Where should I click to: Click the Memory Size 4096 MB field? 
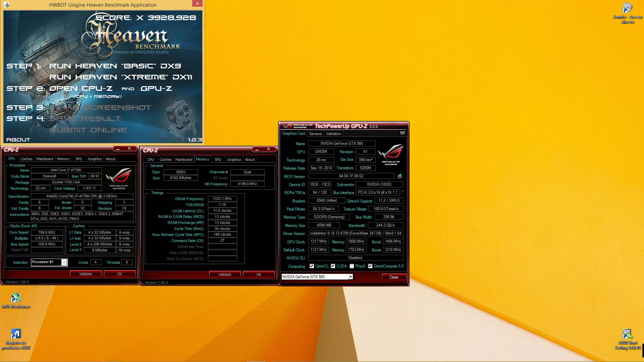(x=324, y=225)
